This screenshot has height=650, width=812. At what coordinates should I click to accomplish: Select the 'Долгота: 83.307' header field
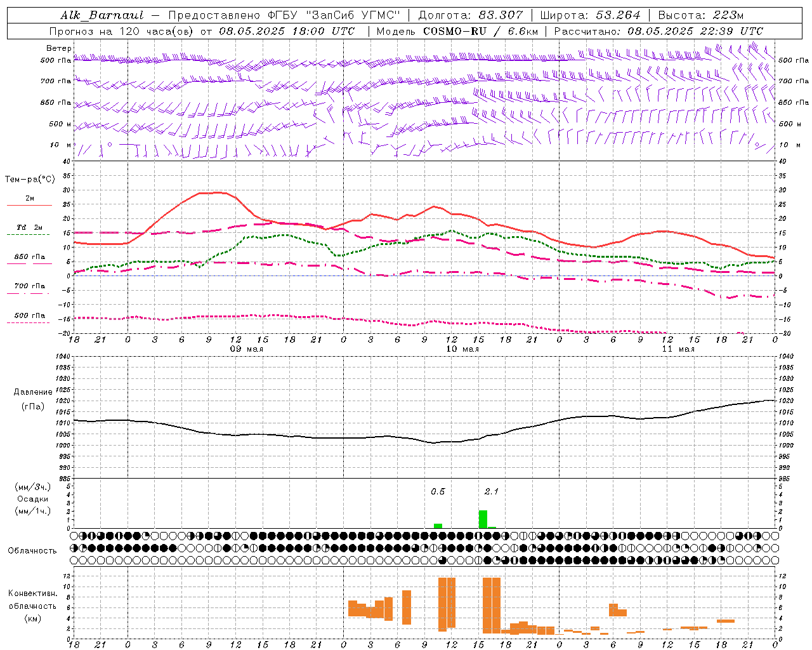[x=471, y=15]
